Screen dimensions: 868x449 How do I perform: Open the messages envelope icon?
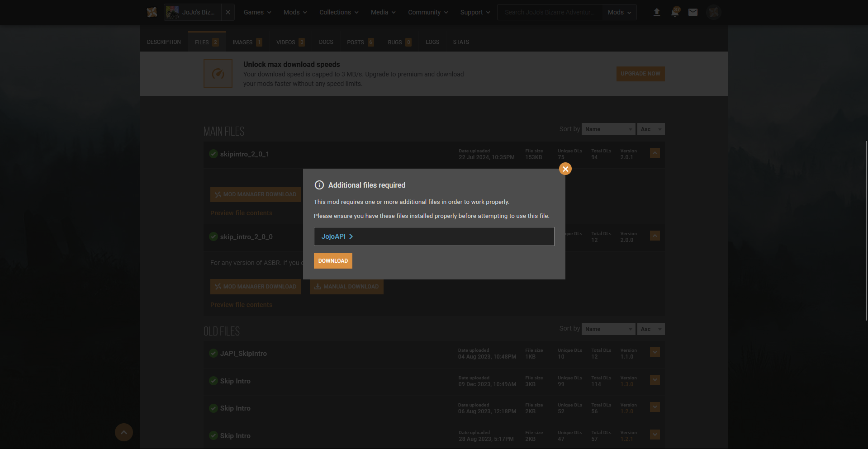point(693,12)
